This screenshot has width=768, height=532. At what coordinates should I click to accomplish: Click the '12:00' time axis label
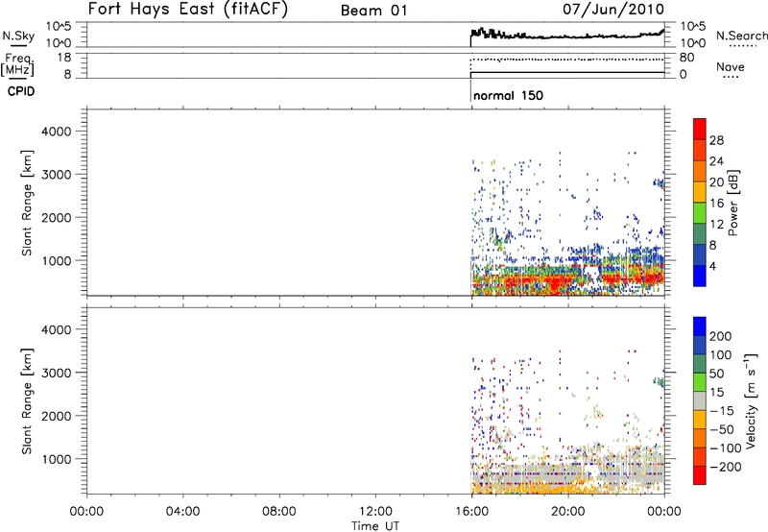click(x=375, y=512)
